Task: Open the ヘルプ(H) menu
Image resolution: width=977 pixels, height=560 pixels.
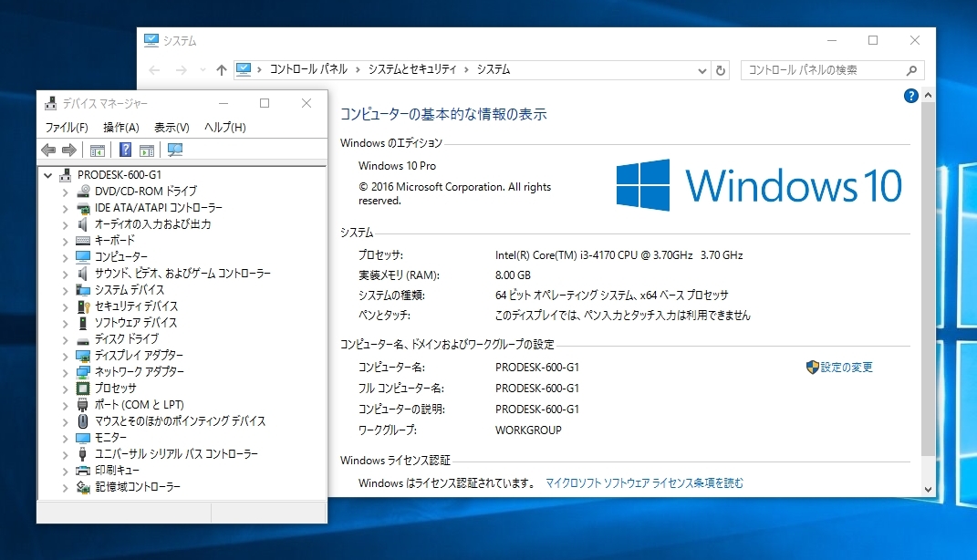Action: [225, 127]
